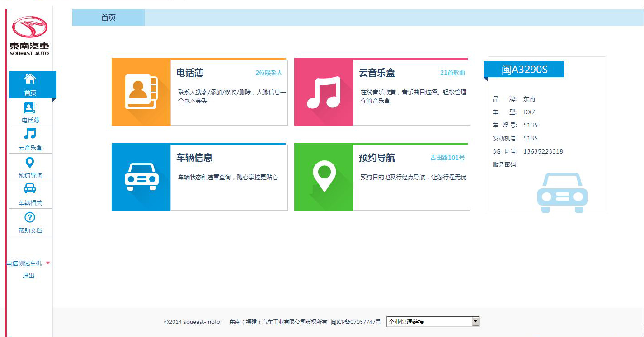Screen dimensions: 644x337
Task: Click the orange contacts book tile icon
Action: point(141,92)
